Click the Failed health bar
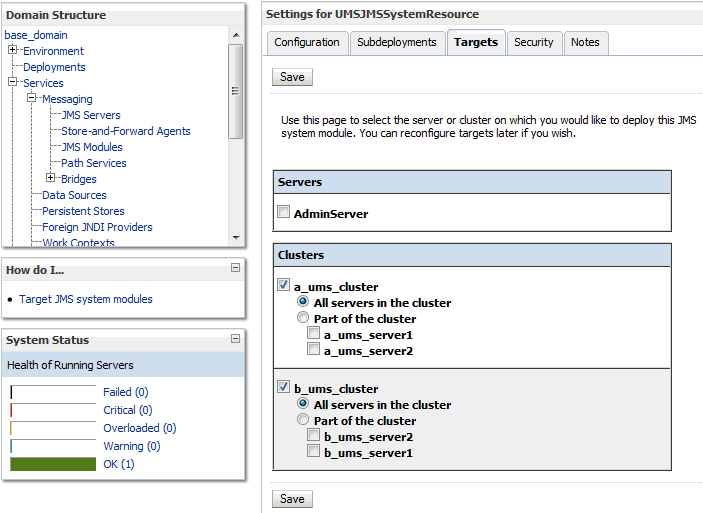703x513 pixels. [x=53, y=392]
